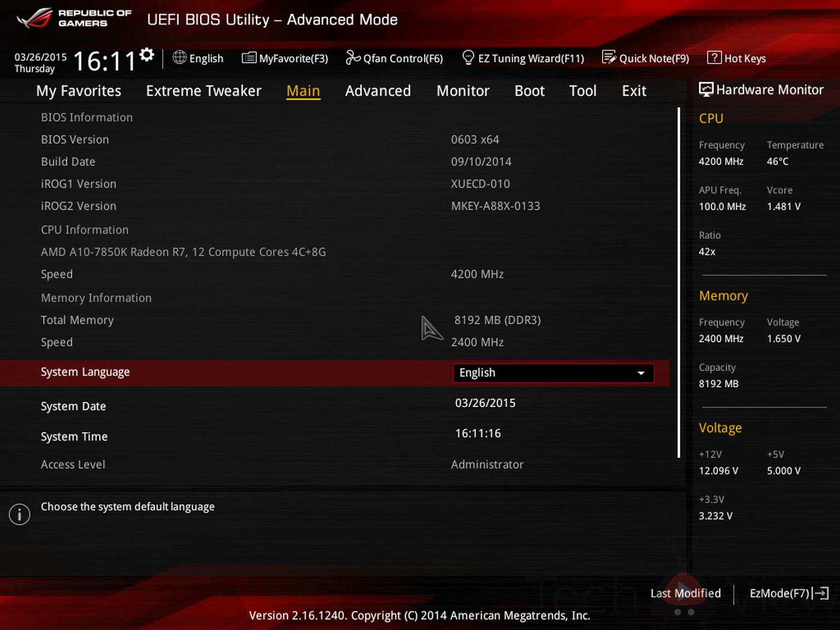Screen dimensions: 840x630
Task: Click memory Speed value 2400 MHz in main panel
Action: 477,342
